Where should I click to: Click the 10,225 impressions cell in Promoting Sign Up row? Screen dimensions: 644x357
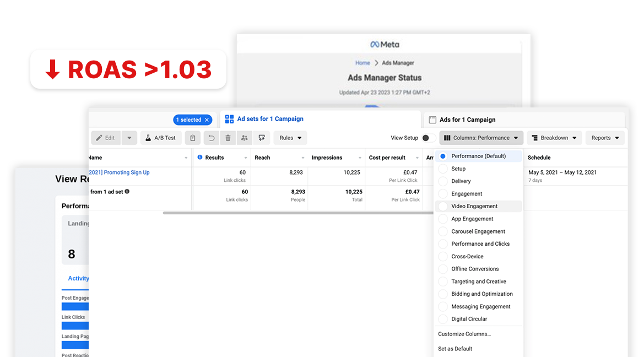(353, 172)
